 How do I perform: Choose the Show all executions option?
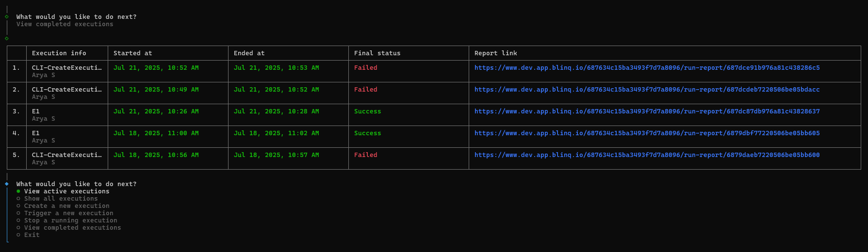pos(61,199)
